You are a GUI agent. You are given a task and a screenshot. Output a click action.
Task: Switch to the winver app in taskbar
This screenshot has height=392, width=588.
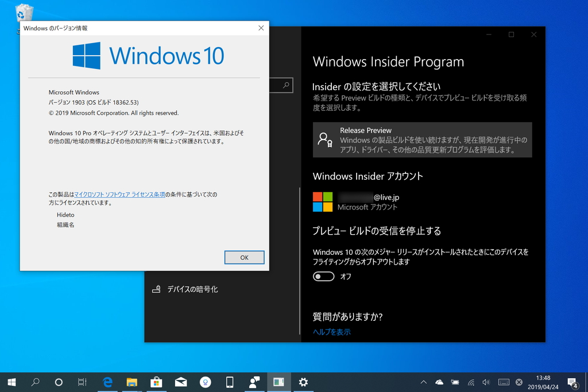(x=278, y=382)
